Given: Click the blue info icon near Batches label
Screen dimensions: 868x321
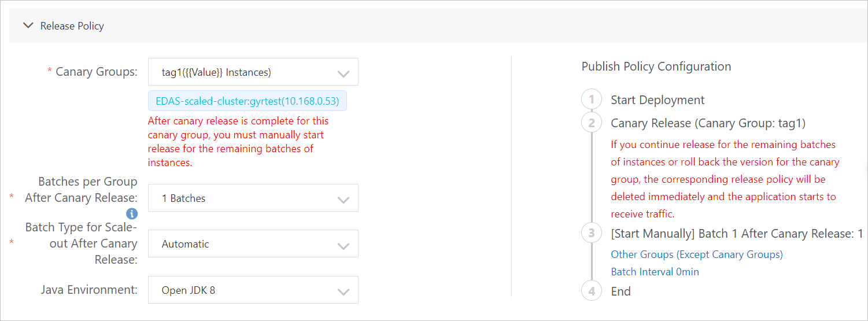Looking at the screenshot, I should click(132, 213).
